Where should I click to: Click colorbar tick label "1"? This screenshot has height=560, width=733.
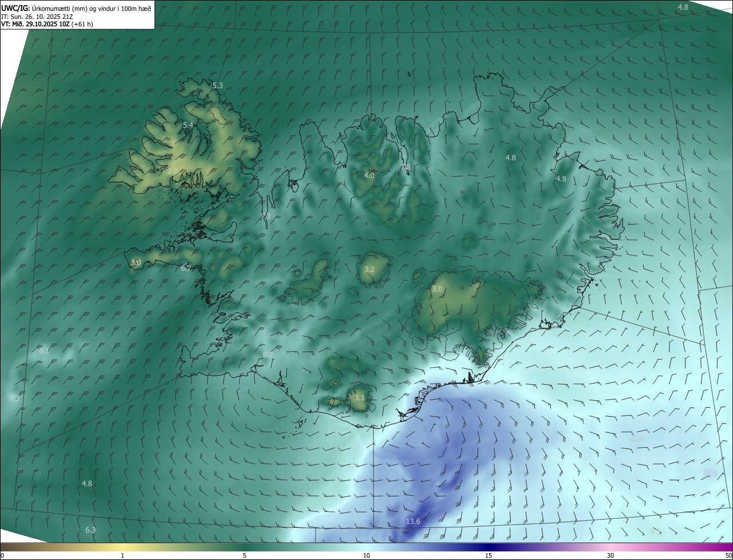point(123,555)
